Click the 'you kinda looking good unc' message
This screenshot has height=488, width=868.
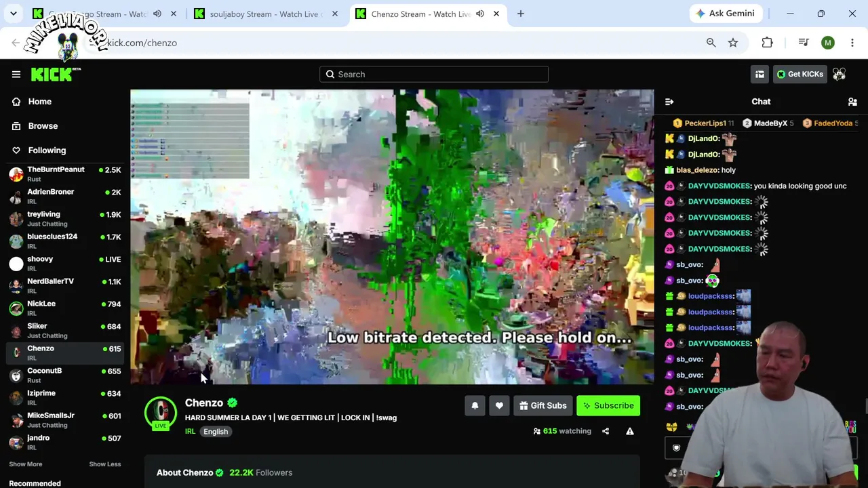click(x=800, y=186)
